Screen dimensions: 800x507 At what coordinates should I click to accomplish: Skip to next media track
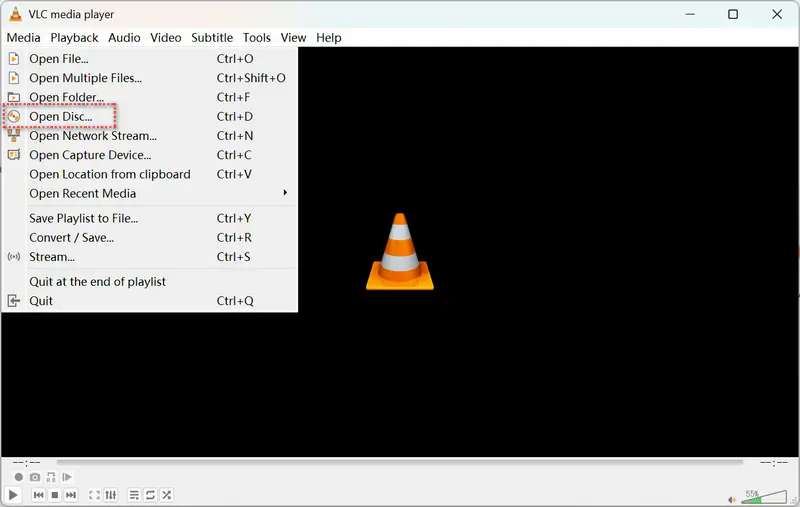[x=71, y=495]
